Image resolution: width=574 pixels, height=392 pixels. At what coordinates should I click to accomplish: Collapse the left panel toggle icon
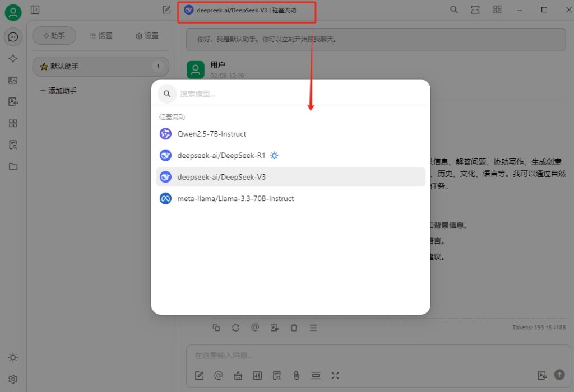pos(35,10)
